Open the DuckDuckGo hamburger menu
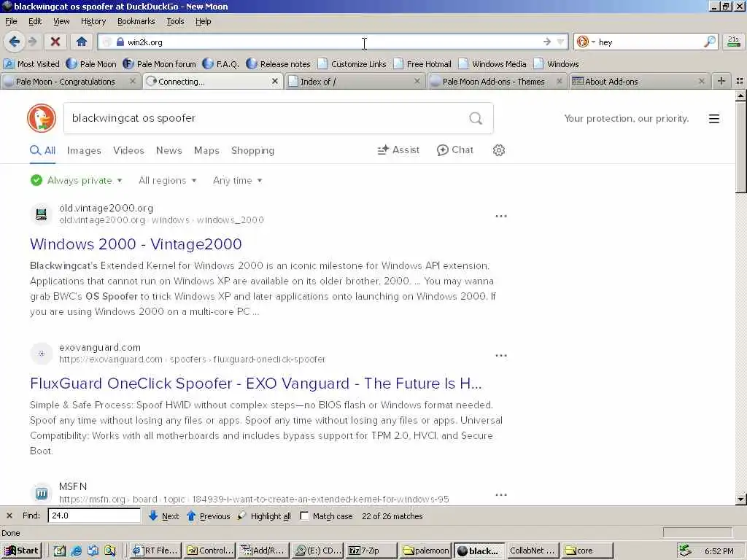747x560 pixels. click(x=713, y=119)
